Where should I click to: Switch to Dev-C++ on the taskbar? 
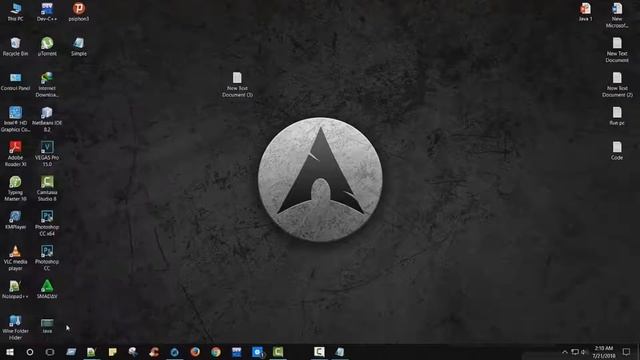pyautogui.click(x=237, y=352)
